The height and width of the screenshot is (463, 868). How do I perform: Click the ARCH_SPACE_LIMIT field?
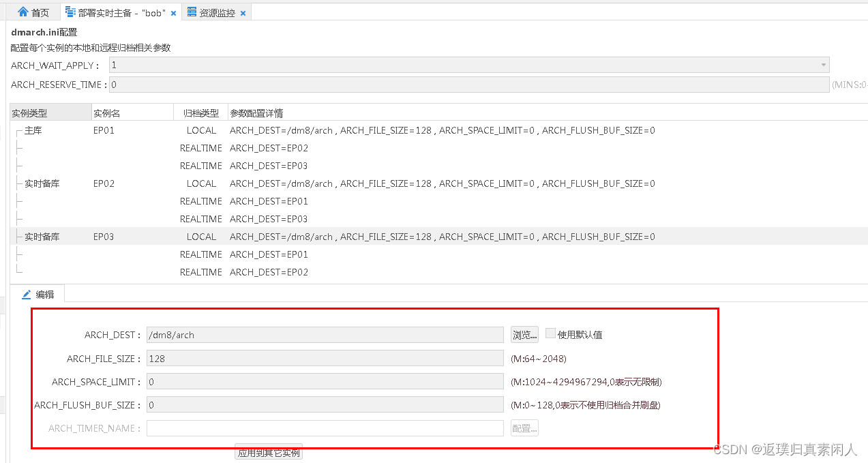[x=325, y=382]
